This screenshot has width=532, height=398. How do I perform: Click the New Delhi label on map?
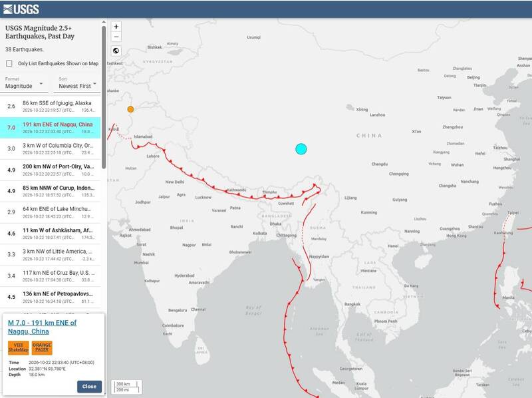coord(175,182)
